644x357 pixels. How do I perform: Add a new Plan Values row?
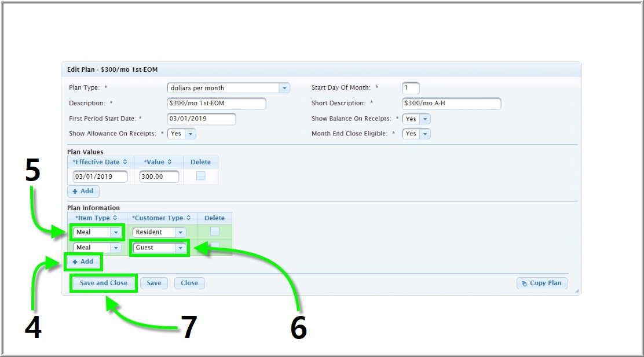(83, 191)
